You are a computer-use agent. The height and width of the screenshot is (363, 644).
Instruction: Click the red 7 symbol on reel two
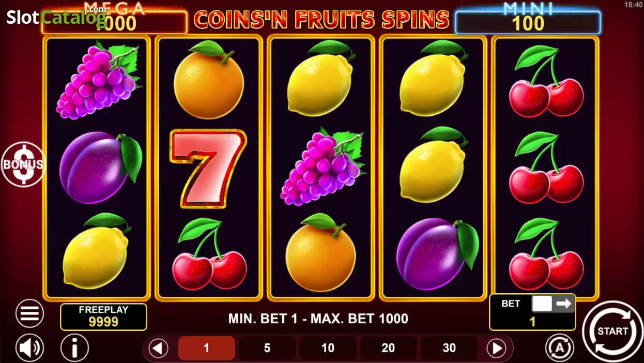(207, 169)
